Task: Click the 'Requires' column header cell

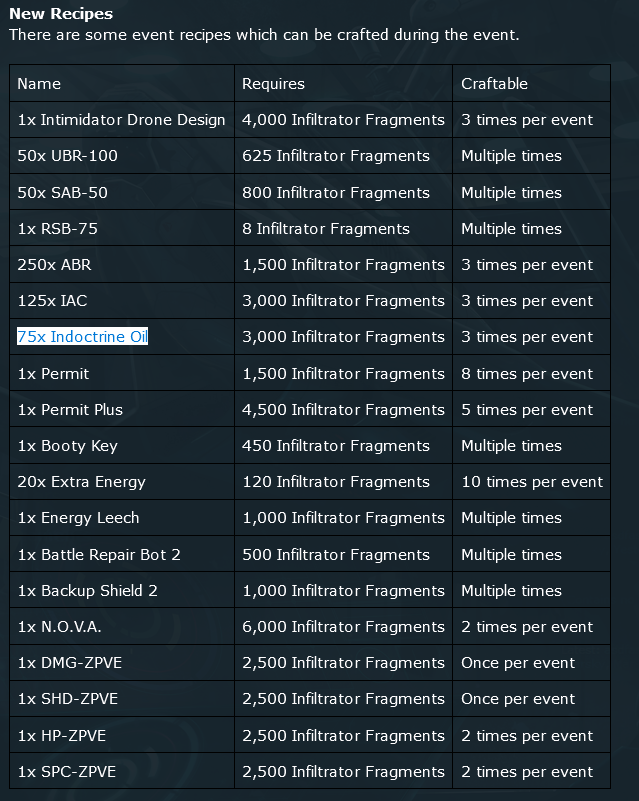Action: tap(343, 83)
